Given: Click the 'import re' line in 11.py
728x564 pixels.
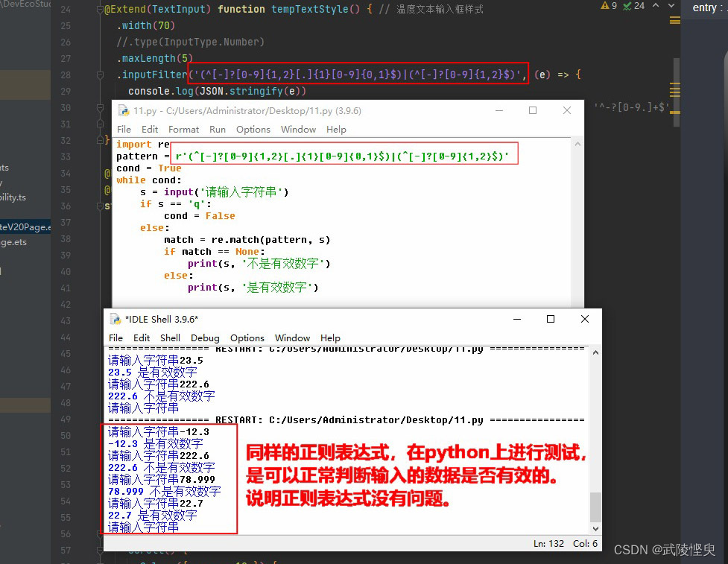Looking at the screenshot, I should pyautogui.click(x=142, y=145).
